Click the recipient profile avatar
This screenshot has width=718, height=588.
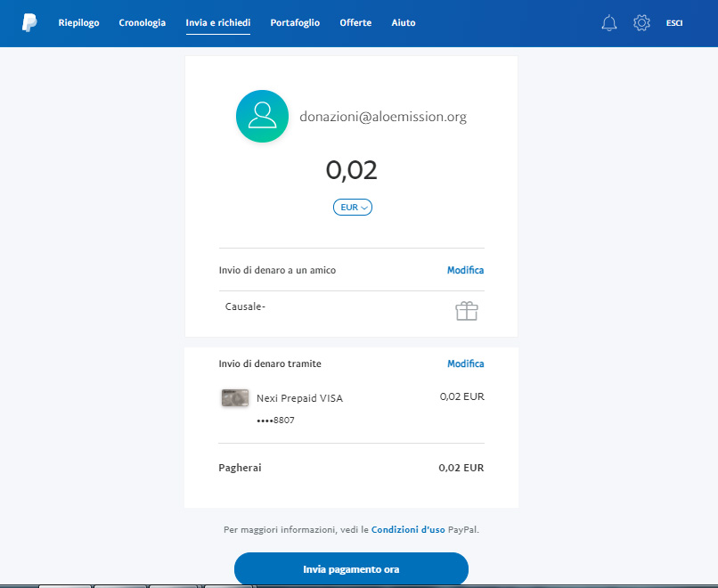263,117
